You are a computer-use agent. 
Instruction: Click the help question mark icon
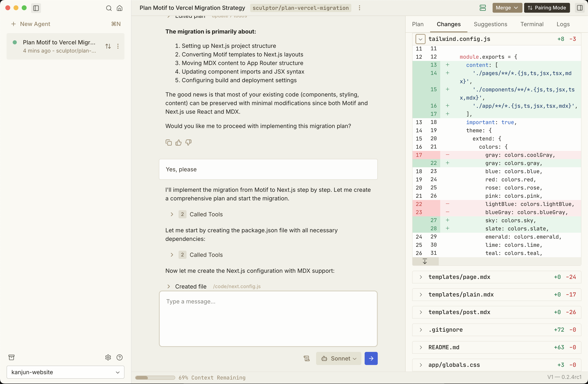coord(120,357)
